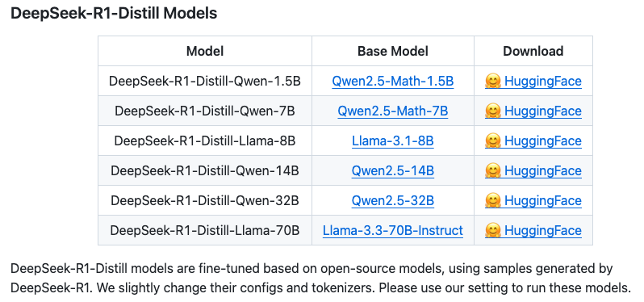644x302 pixels.
Task: Click the hugging emoji in Qwen-14B row
Action: coord(493,170)
